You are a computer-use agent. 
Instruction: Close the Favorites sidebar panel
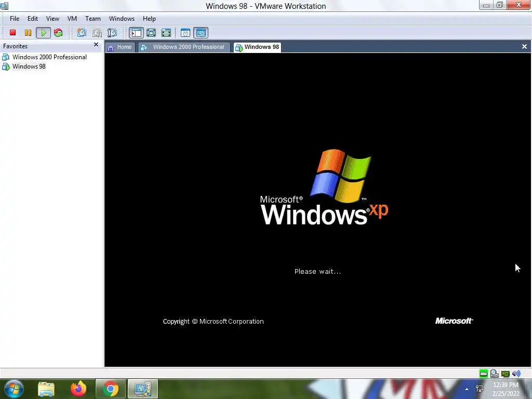(x=96, y=45)
